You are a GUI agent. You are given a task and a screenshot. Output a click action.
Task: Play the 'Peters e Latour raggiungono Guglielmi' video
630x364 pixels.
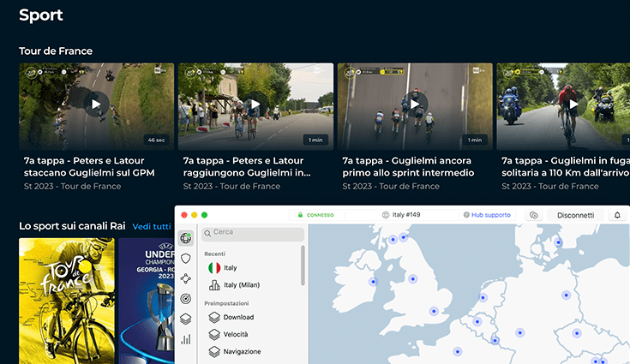255,104
